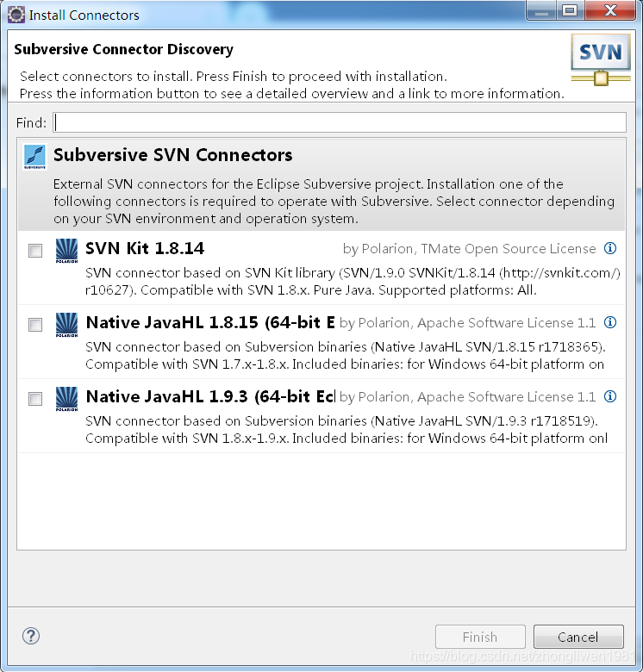Check the SVN Kit 1.8.14 connector checkbox
The height and width of the screenshot is (672, 643).
(35, 251)
